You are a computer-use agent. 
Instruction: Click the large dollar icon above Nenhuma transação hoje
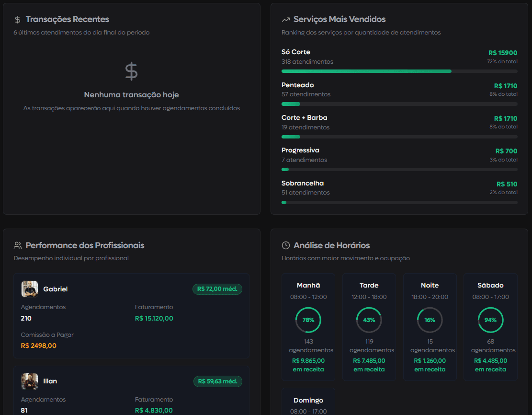tap(131, 71)
